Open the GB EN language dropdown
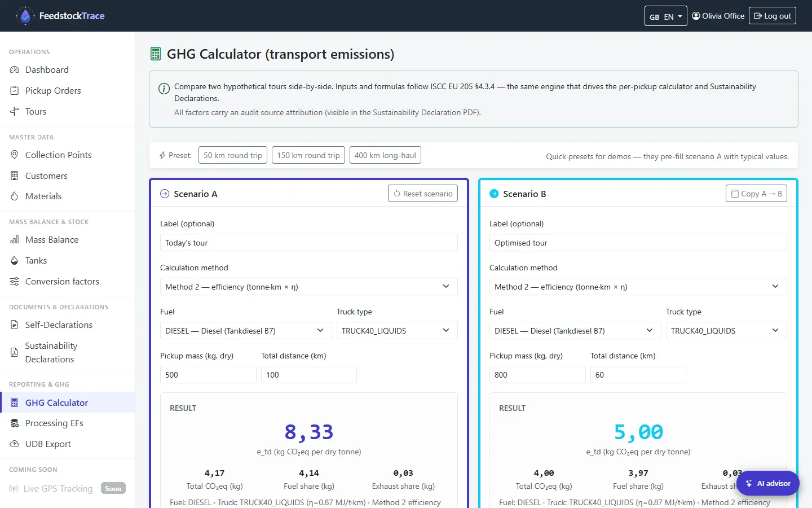This screenshot has height=508, width=812. coord(666,16)
